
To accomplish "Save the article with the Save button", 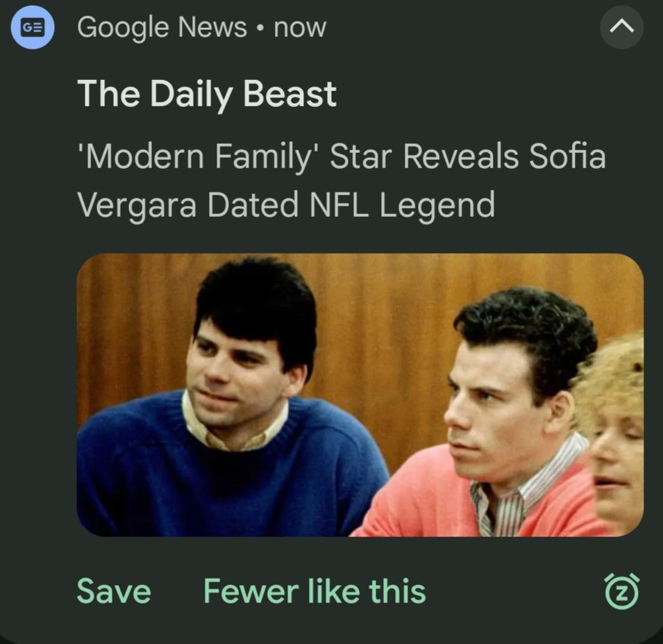I will [114, 591].
